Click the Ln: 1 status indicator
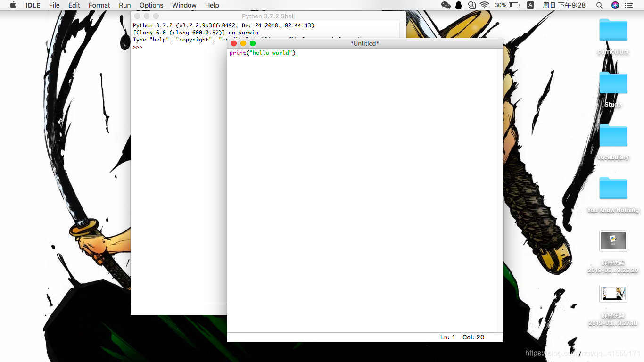The height and width of the screenshot is (362, 644). click(x=448, y=337)
